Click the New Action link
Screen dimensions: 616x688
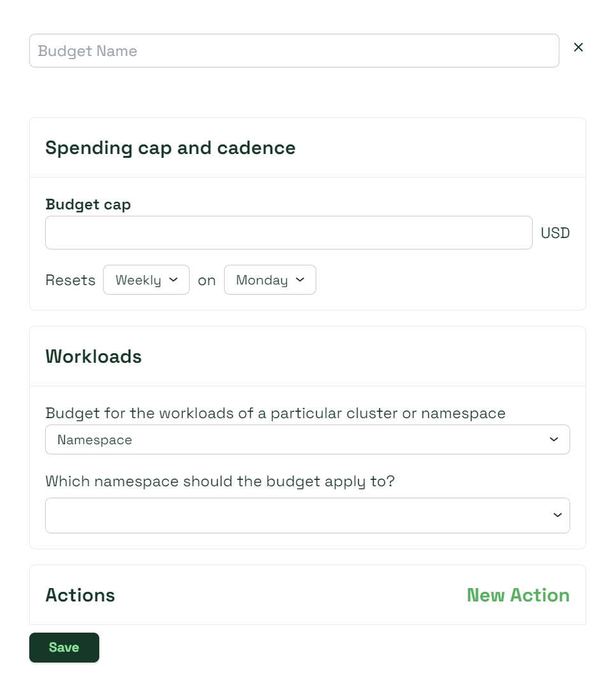tap(518, 595)
